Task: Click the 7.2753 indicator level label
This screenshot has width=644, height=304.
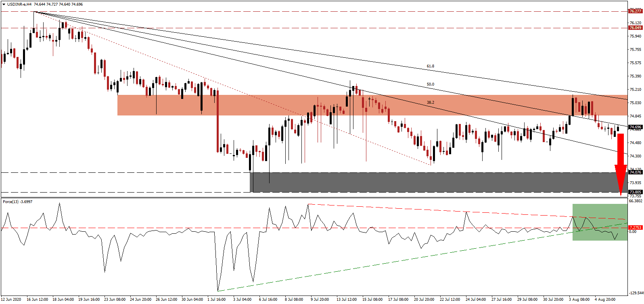Action: [635, 228]
